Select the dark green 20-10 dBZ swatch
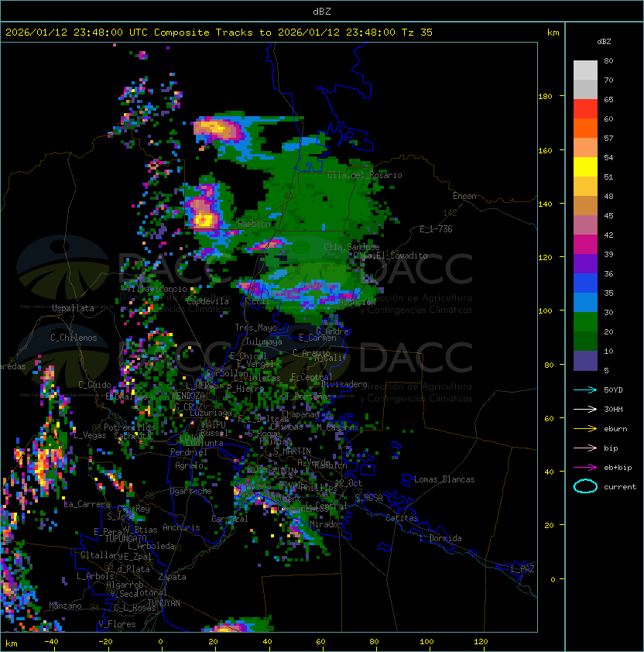Viewport: 644px width, 652px height. (585, 341)
